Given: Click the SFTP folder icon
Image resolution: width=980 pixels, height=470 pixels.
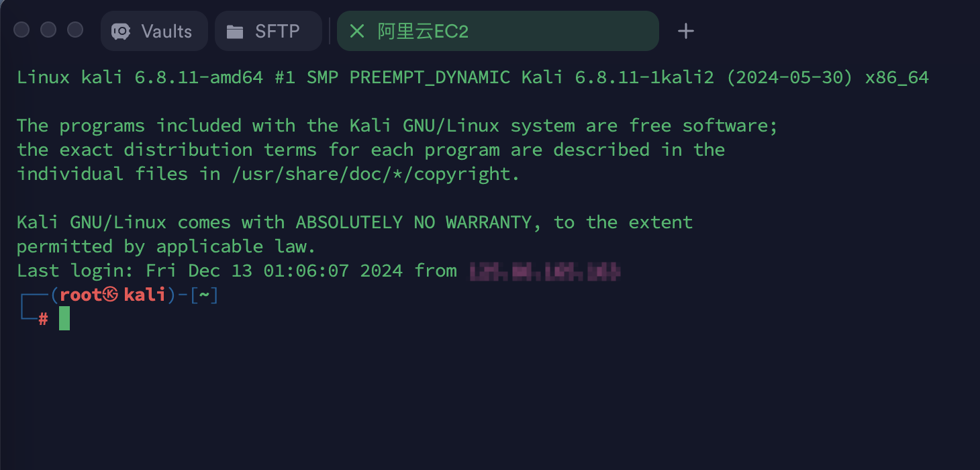Looking at the screenshot, I should 235,32.
